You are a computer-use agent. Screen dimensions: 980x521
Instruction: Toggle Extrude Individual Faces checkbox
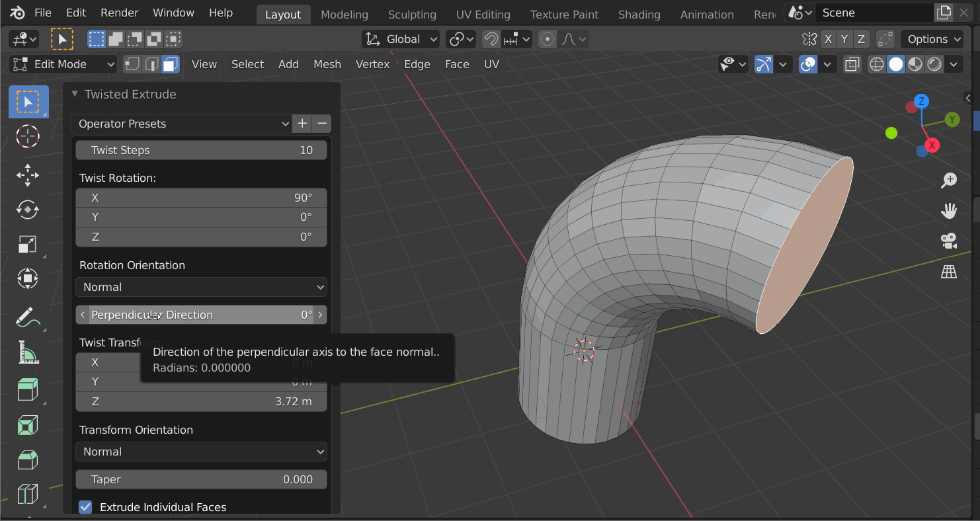(85, 507)
